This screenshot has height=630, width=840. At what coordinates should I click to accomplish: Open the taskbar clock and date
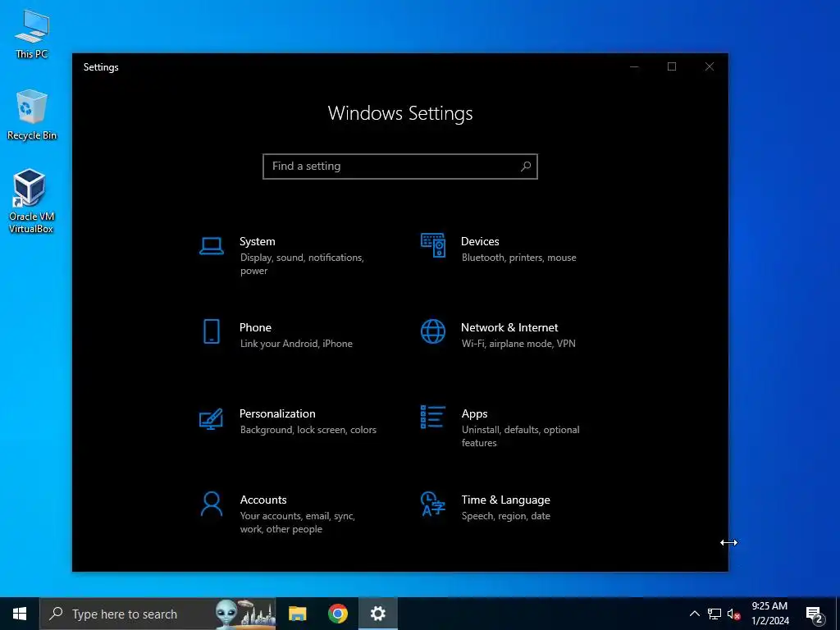(x=769, y=614)
